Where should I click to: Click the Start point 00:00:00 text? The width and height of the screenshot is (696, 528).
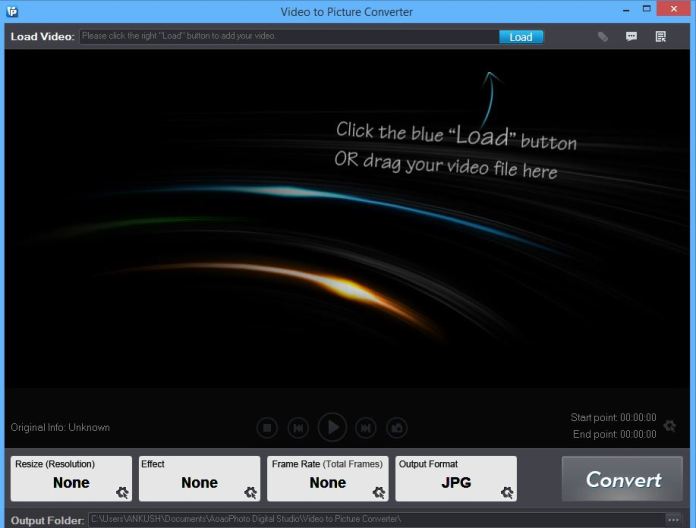coord(613,418)
